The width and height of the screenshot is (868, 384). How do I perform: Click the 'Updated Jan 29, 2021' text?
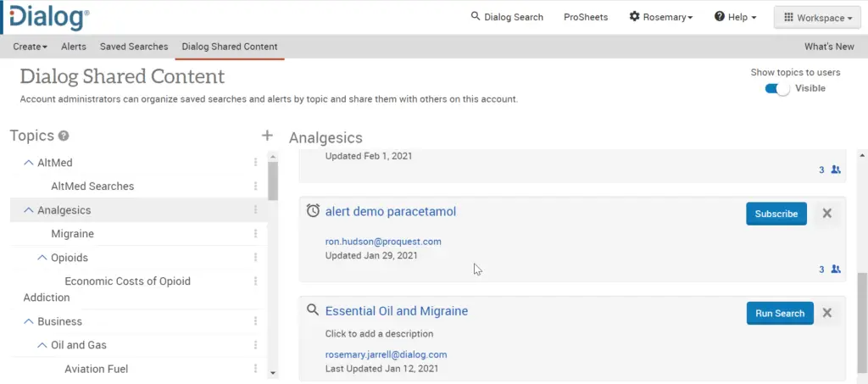(371, 256)
